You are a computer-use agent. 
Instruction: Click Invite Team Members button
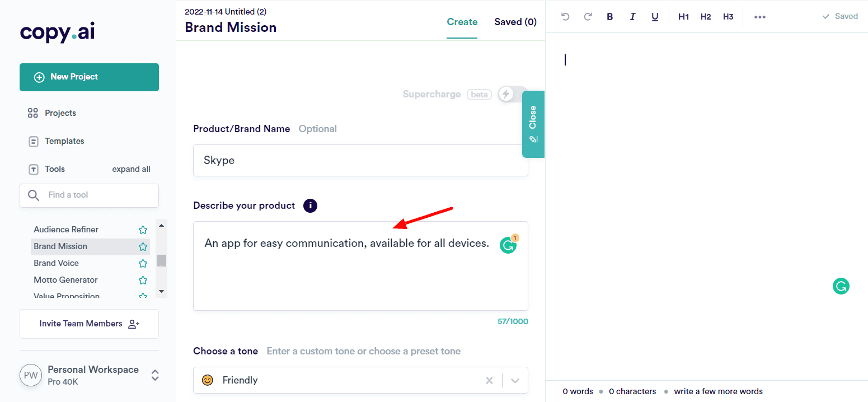click(89, 324)
